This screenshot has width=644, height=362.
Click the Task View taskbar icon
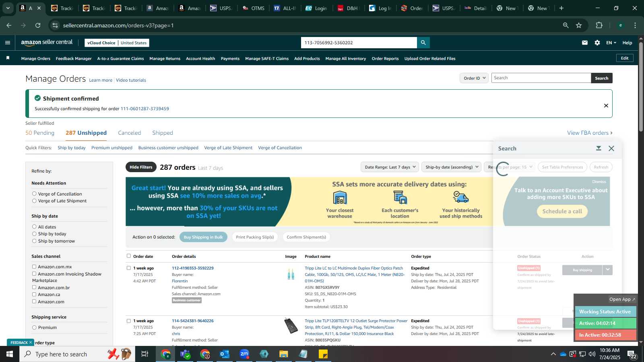point(145,354)
